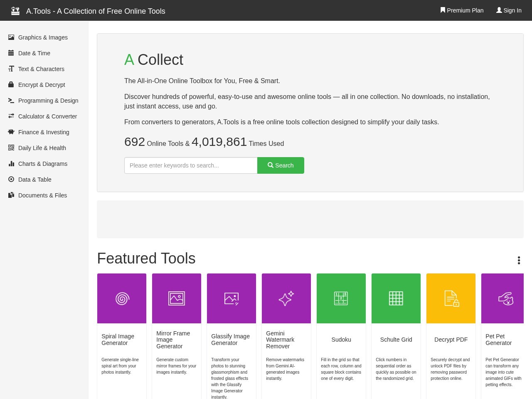Click the '692' online tools count
This screenshot has width=532, height=399.
[135, 142]
